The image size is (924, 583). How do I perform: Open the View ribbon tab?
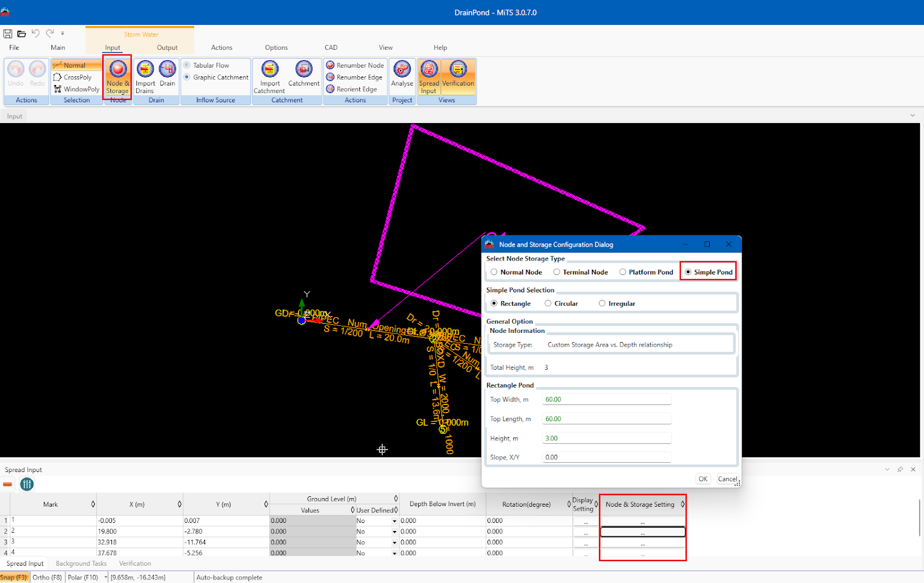pos(386,47)
